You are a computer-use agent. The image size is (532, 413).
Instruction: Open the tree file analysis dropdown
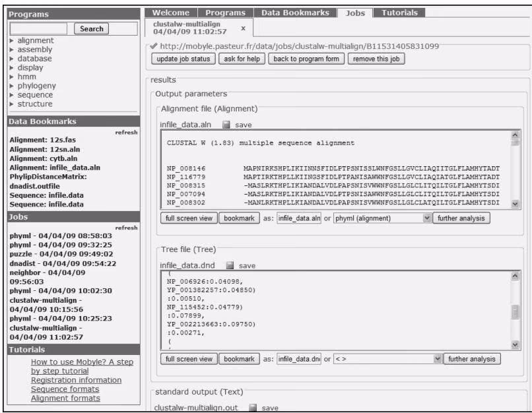pos(387,359)
